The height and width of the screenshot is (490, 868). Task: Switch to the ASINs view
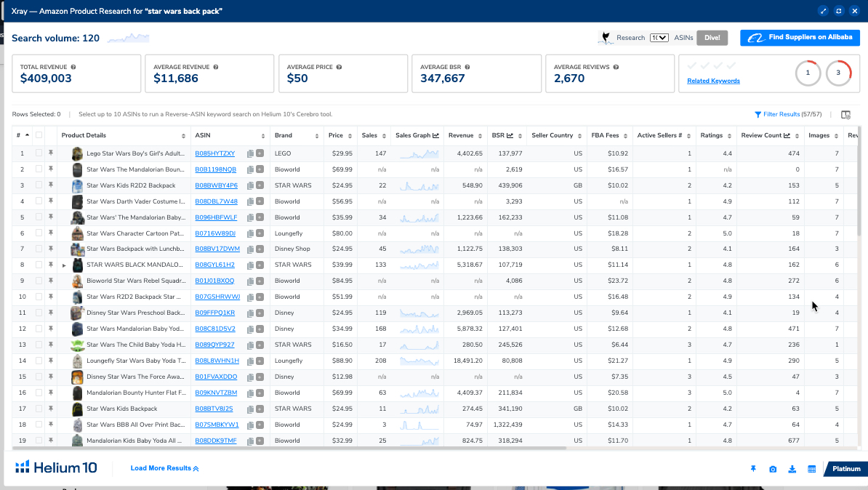point(684,37)
